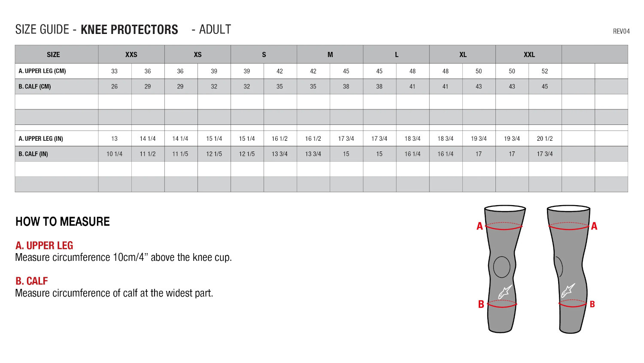Screen dimensions: 644x363
Task: Click the red B label beside the left protector
Action: (481, 304)
